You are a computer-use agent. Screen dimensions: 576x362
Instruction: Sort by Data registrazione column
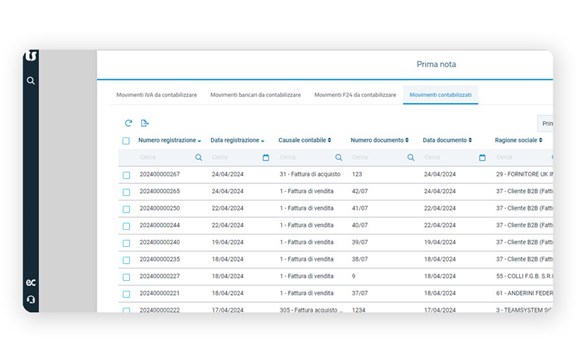pyautogui.click(x=237, y=140)
